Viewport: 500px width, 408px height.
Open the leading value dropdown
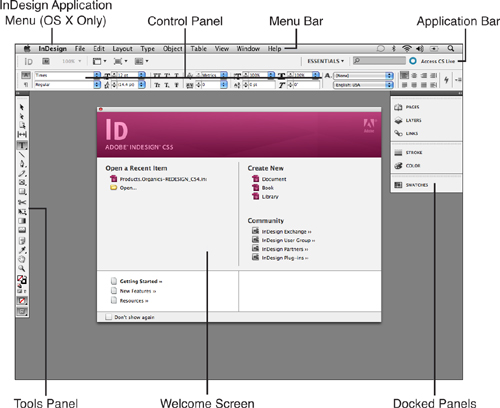(x=142, y=85)
